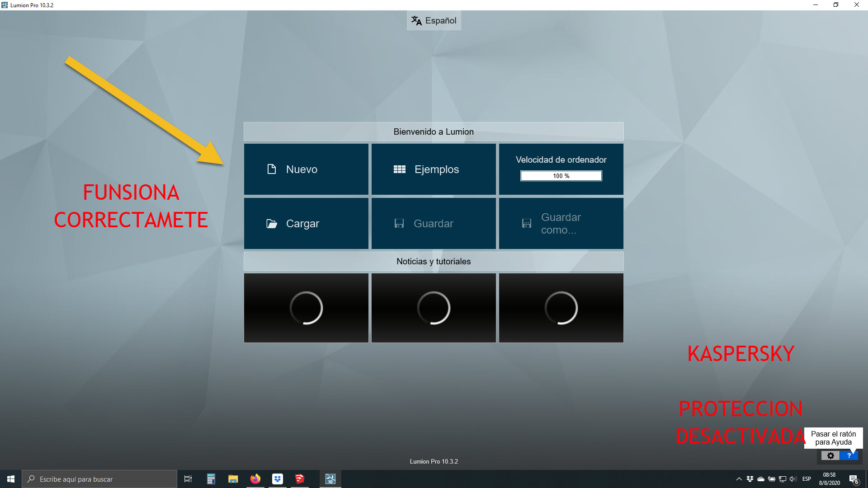Click the Cargar load project tile
Image resolution: width=868 pixels, height=488 pixels.
[306, 223]
